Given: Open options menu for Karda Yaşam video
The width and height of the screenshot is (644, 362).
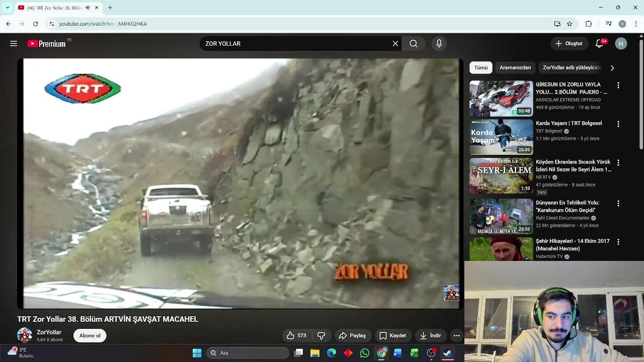Looking at the screenshot, I should click(x=618, y=124).
